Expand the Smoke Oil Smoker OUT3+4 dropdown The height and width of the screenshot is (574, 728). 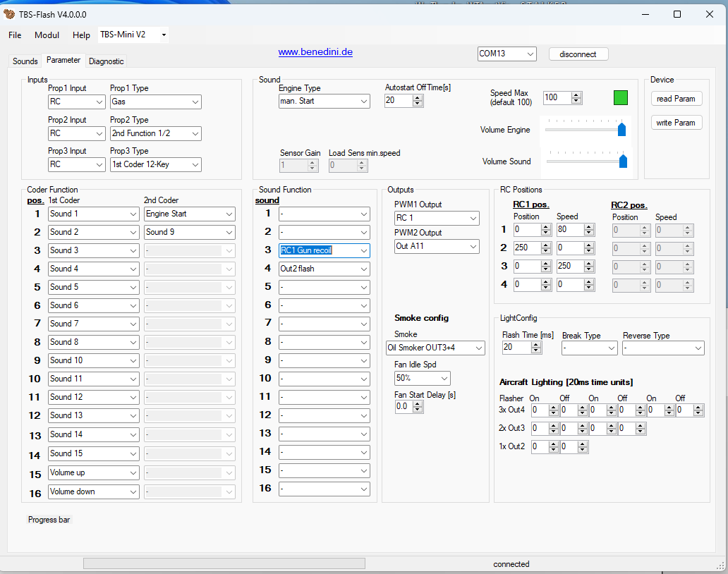[435, 348]
